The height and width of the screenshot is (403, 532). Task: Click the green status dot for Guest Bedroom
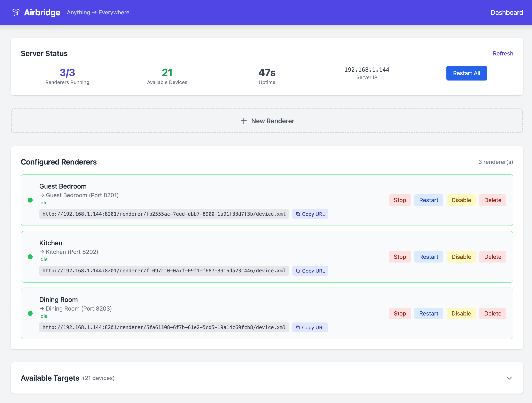click(30, 200)
